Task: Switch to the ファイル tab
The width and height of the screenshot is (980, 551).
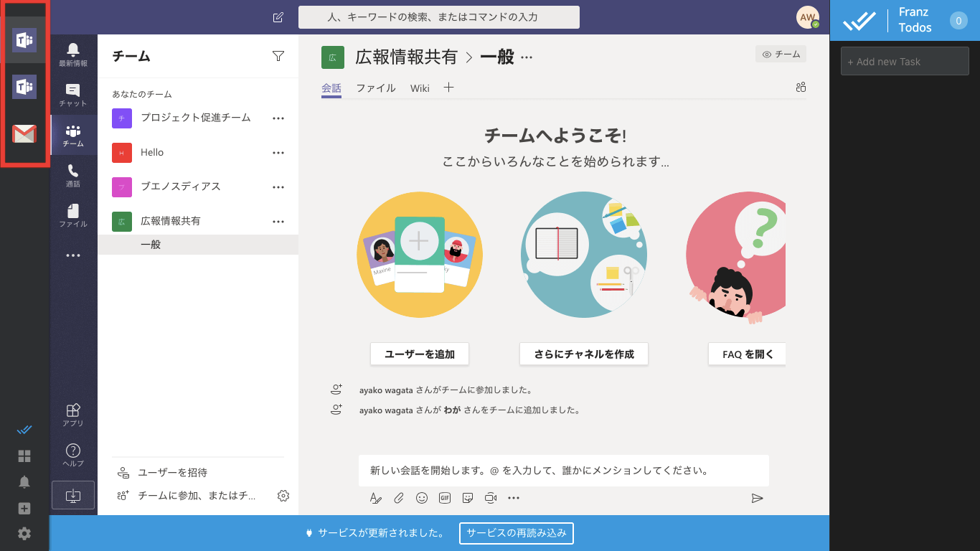Action: [376, 88]
